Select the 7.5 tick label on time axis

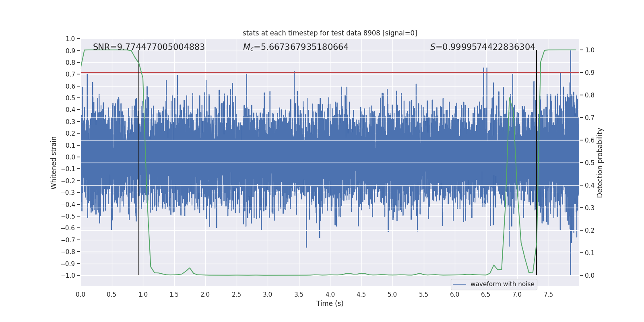548,294
